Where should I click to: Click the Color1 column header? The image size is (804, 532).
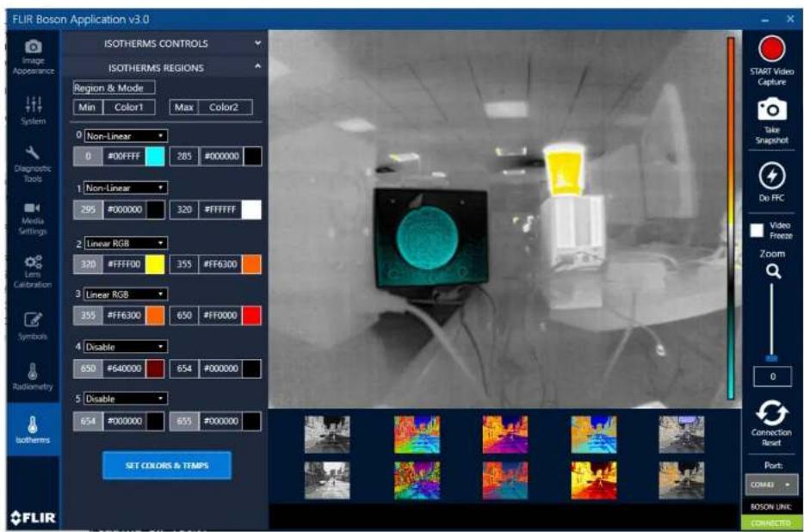129,108
